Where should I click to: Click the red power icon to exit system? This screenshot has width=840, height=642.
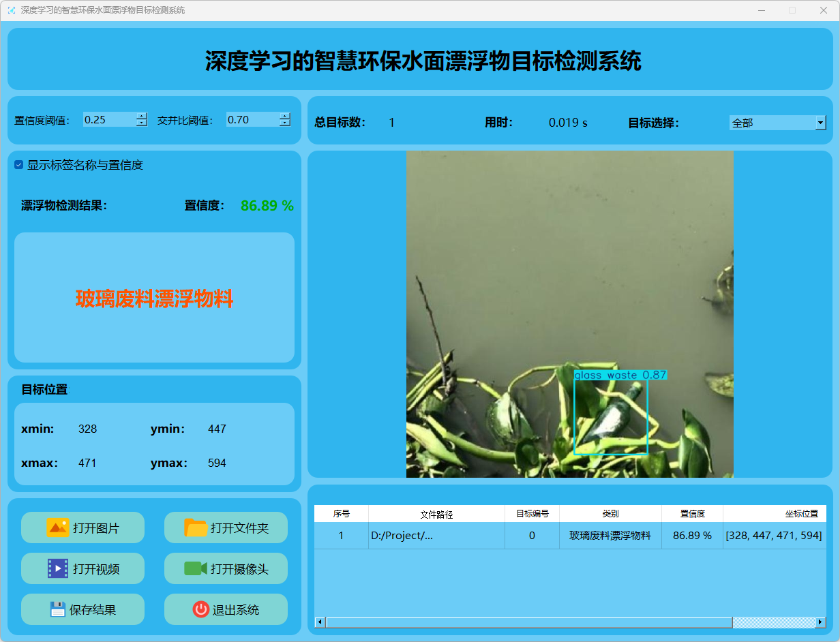coord(200,609)
